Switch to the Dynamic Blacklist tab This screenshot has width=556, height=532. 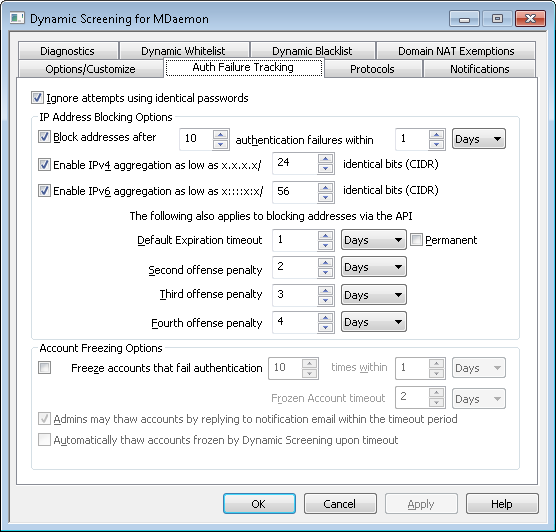point(312,51)
